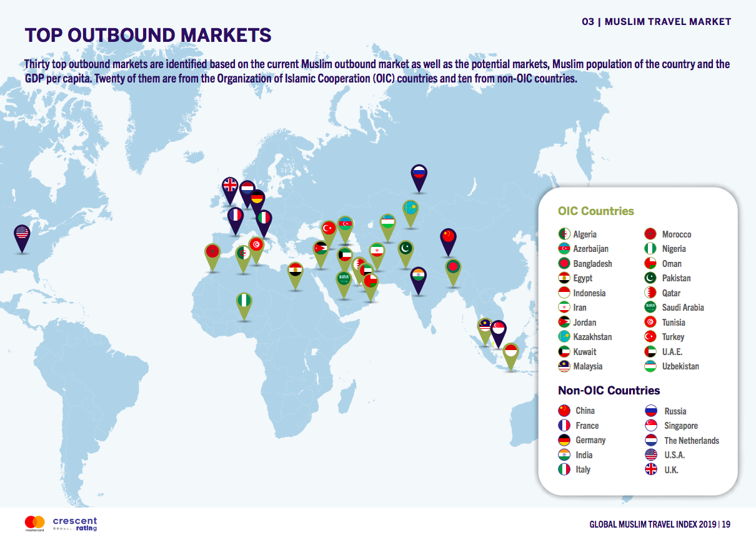Select the Qatar flag icon in the legend
Viewport: 756px width, 537px height.
[651, 293]
